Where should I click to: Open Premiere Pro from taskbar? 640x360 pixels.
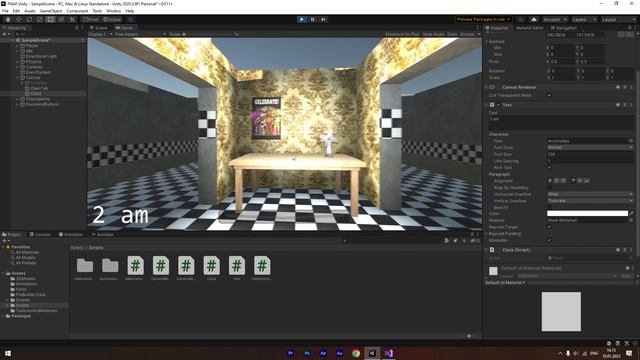pos(290,353)
